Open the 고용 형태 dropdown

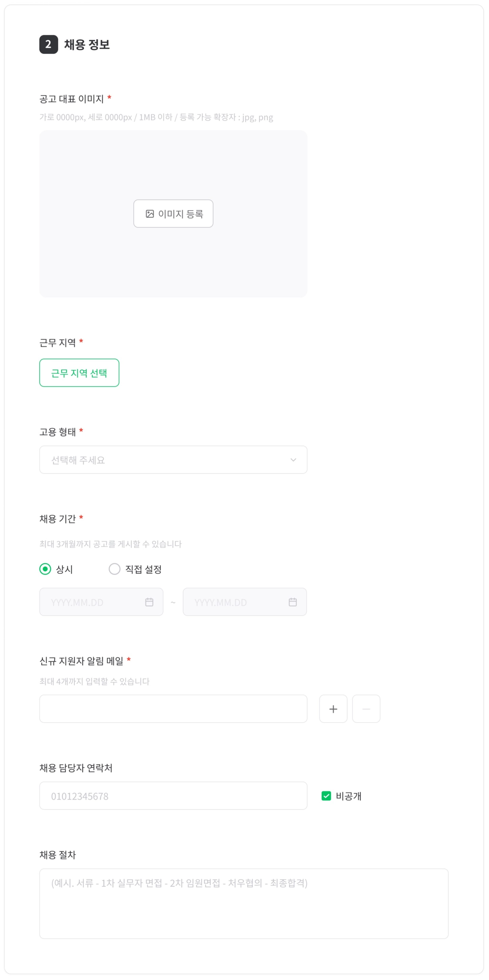pyautogui.click(x=173, y=460)
